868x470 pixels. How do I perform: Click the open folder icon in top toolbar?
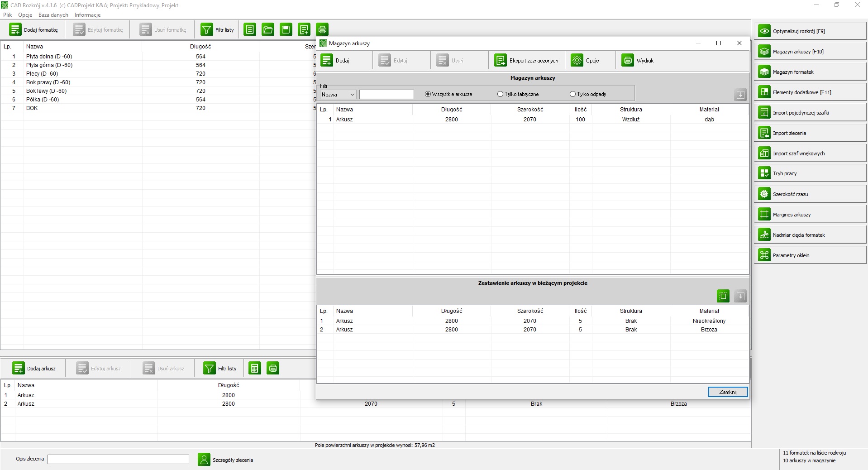268,30
